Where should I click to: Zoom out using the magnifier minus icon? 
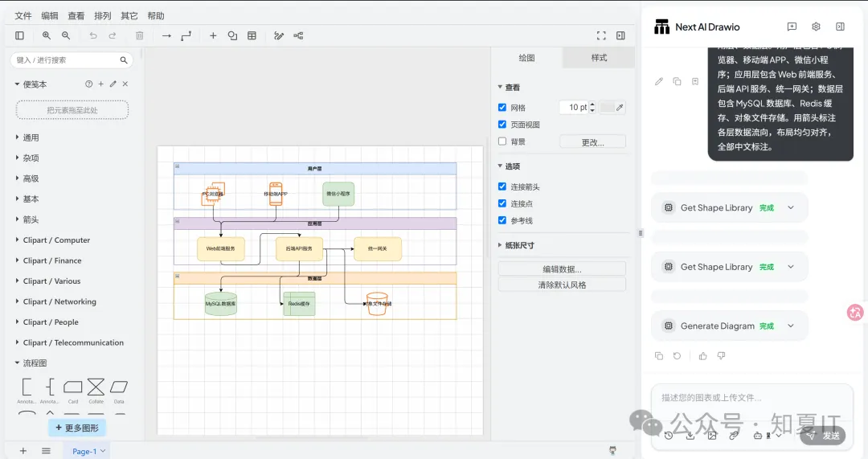pos(66,35)
